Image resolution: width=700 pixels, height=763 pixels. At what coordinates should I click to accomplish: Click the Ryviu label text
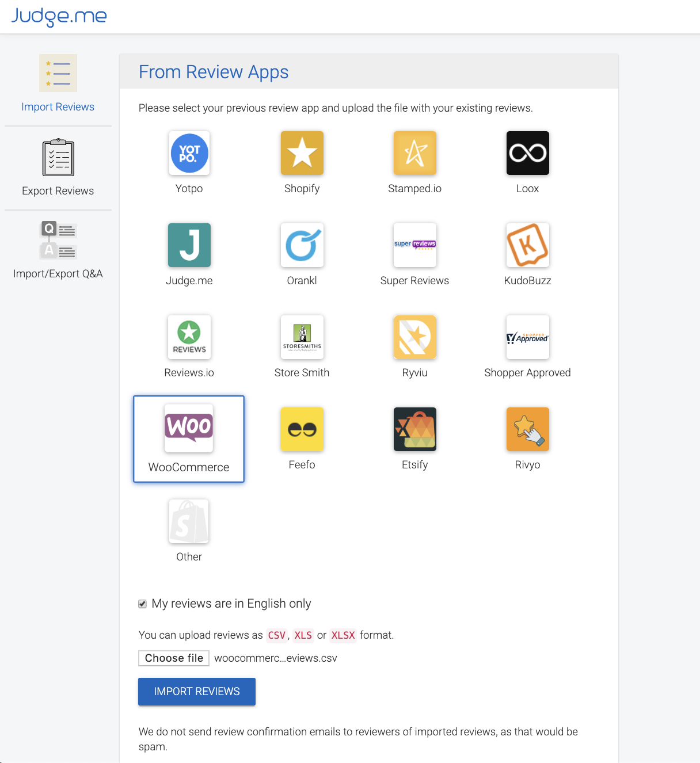click(x=415, y=373)
